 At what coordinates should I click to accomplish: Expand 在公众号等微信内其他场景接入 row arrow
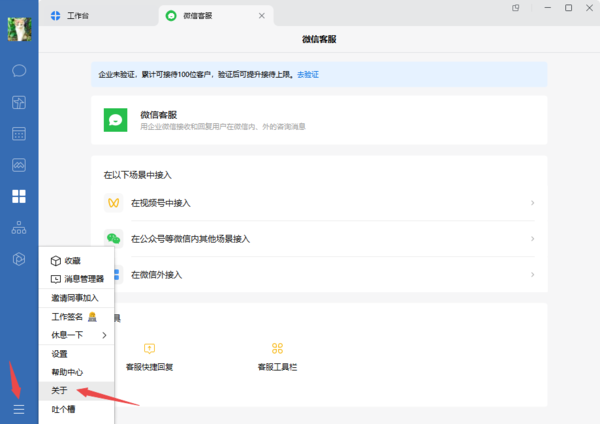click(x=532, y=239)
